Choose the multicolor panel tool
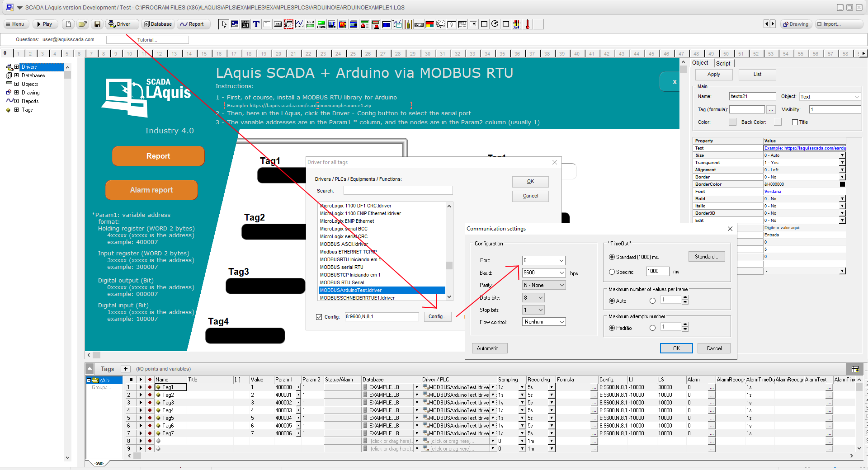Image resolution: width=868 pixels, height=470 pixels. click(430, 24)
